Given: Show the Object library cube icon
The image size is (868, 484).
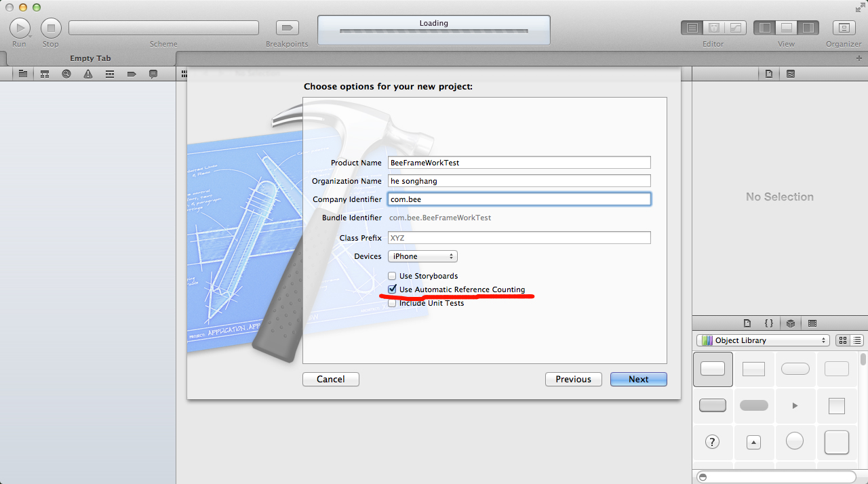Looking at the screenshot, I should [791, 323].
